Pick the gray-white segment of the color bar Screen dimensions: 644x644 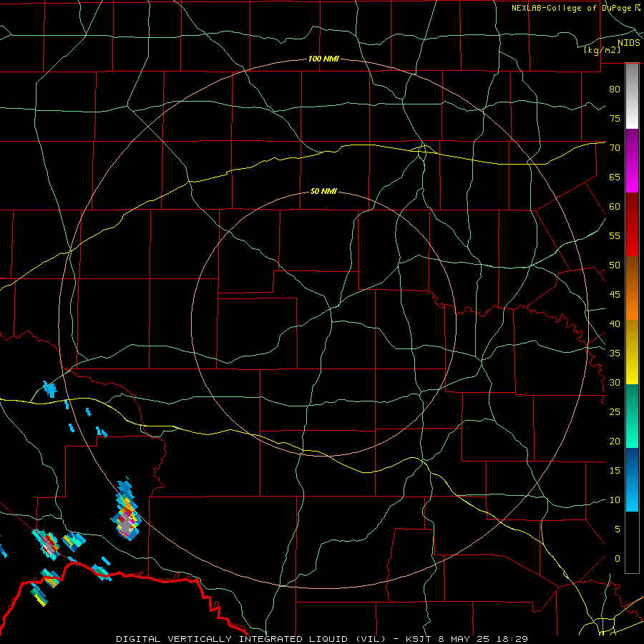pyautogui.click(x=632, y=96)
